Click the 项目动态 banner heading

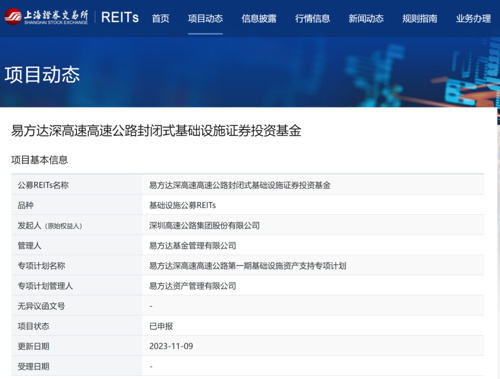coord(42,75)
